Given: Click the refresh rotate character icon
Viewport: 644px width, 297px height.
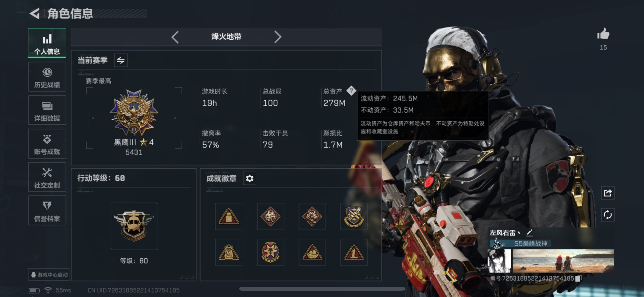Looking at the screenshot, I should [608, 215].
